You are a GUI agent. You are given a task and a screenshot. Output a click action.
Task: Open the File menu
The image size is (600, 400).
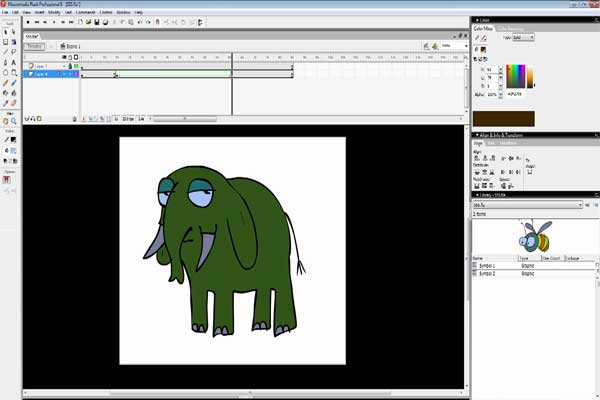point(5,12)
